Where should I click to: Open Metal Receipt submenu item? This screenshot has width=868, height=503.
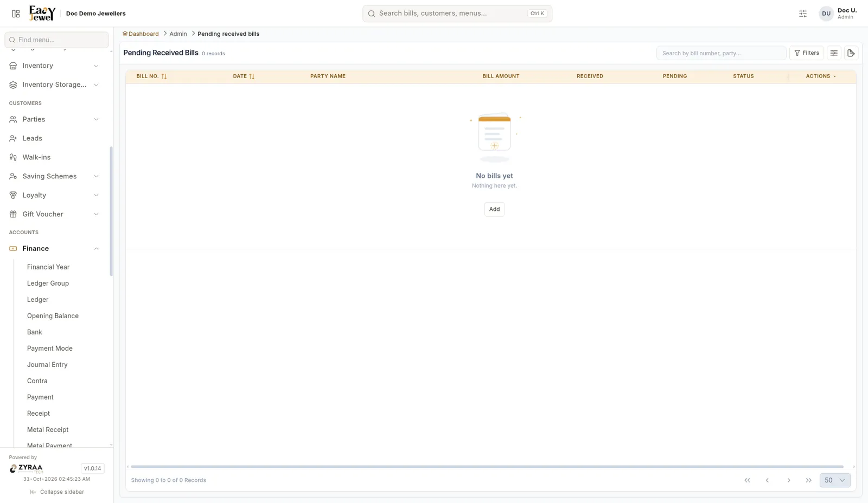48,430
